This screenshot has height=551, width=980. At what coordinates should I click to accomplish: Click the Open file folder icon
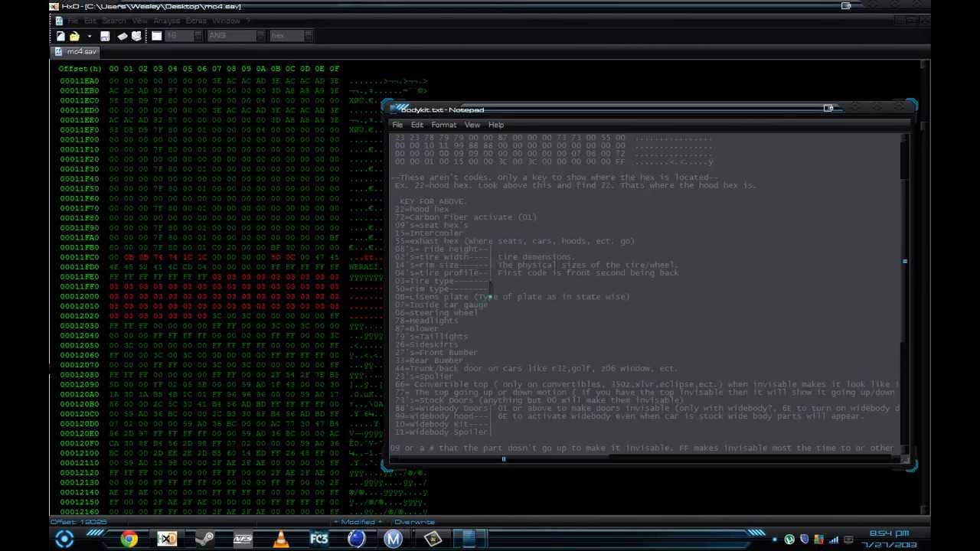point(74,36)
